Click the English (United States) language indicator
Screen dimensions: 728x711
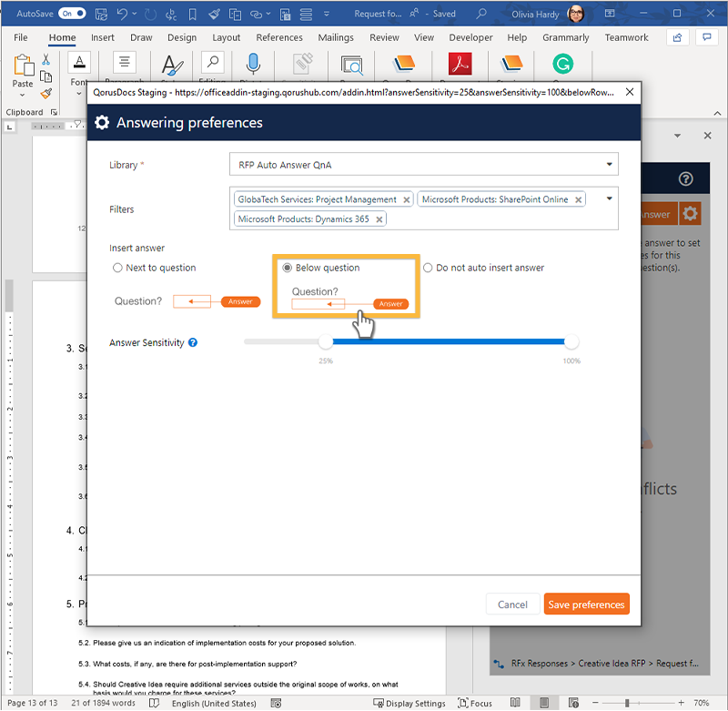point(214,703)
